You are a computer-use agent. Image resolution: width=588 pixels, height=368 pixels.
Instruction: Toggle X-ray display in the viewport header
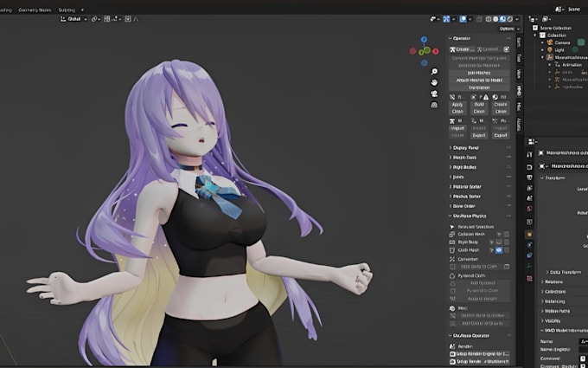click(x=479, y=19)
